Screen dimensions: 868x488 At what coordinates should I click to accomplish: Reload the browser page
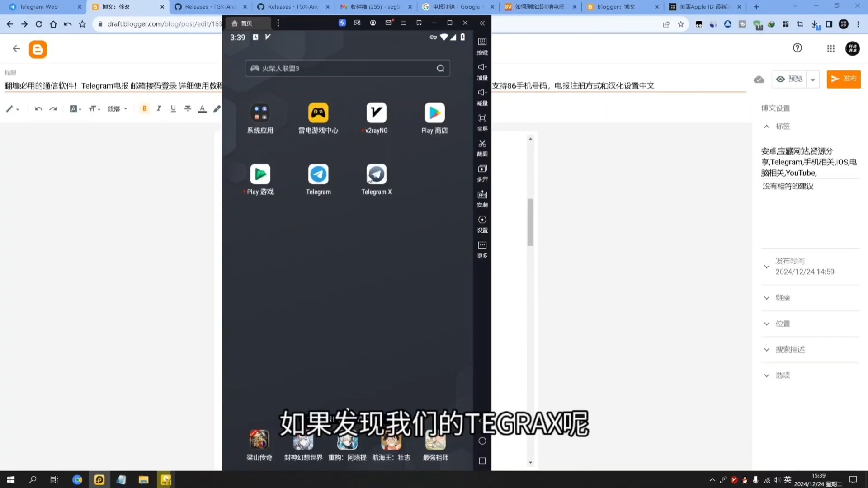(39, 24)
